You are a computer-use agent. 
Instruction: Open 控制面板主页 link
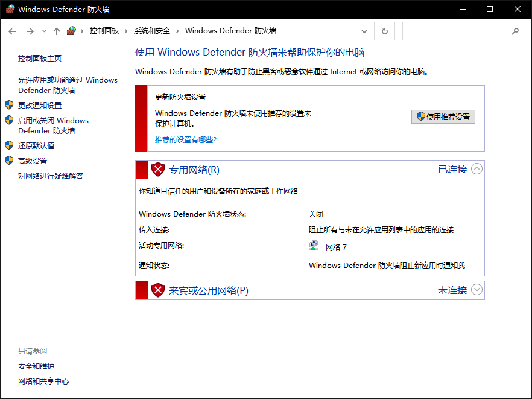(40, 59)
